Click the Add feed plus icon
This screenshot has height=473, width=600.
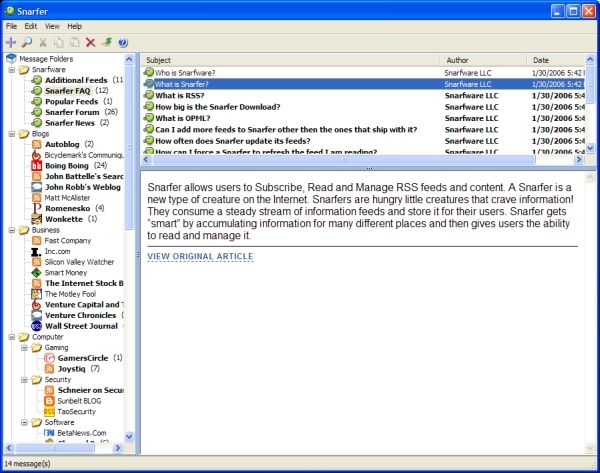pyautogui.click(x=11, y=42)
